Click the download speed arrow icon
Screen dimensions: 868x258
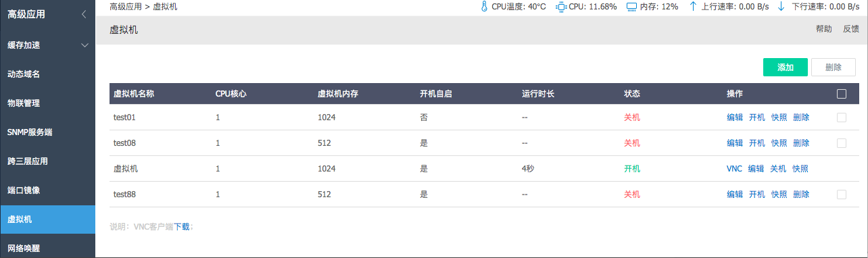pyautogui.click(x=781, y=7)
